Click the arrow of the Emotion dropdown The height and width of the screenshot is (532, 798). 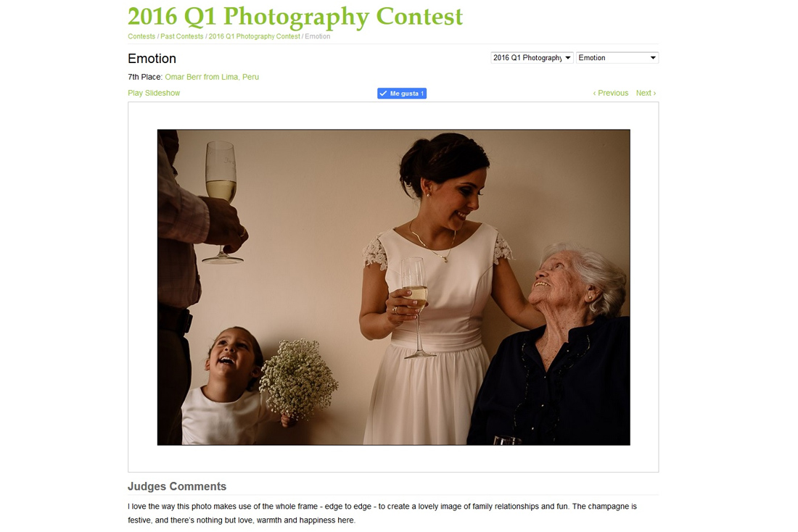pyautogui.click(x=653, y=58)
